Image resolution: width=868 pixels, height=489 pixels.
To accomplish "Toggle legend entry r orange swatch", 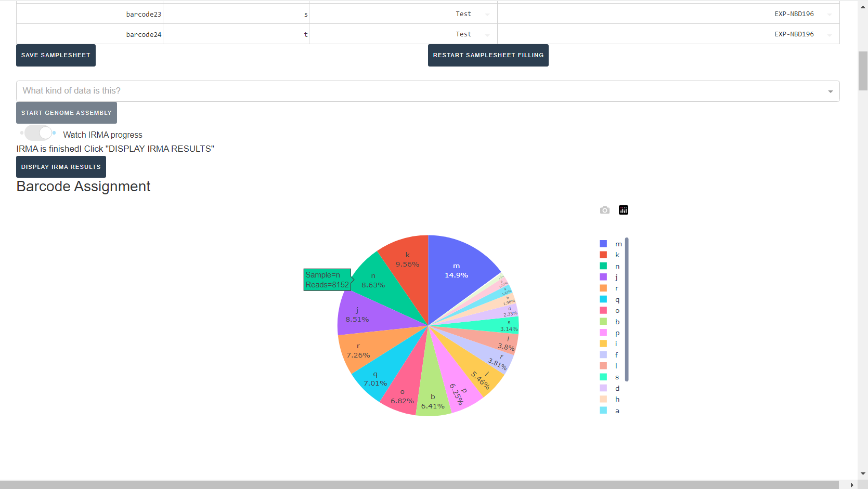I will coord(603,288).
